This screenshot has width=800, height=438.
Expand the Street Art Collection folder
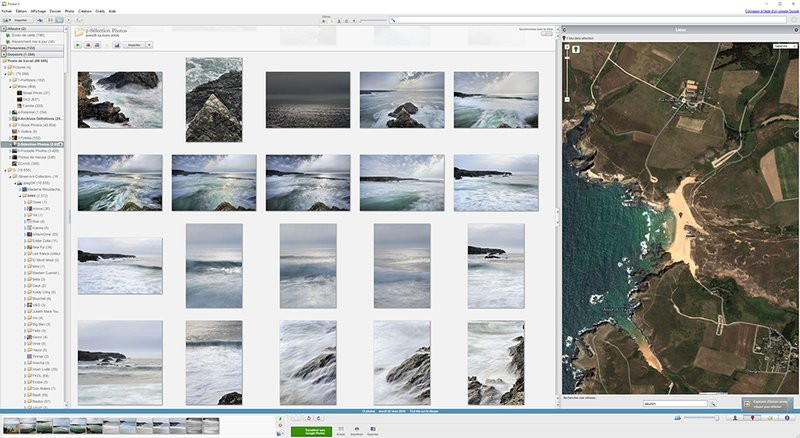coord(10,177)
